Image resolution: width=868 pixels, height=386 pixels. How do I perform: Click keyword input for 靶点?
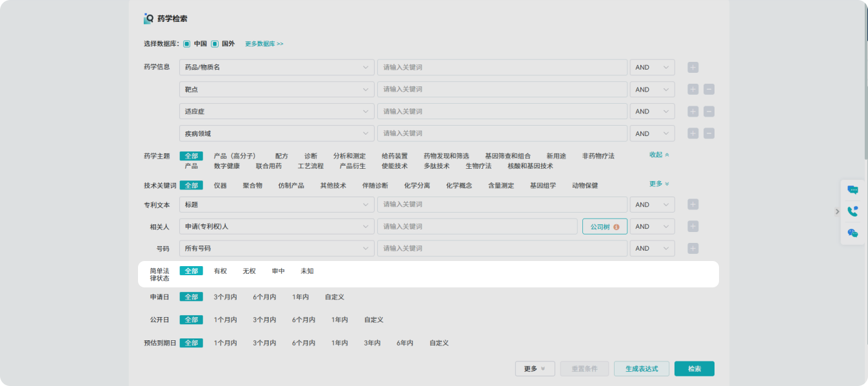click(x=502, y=89)
